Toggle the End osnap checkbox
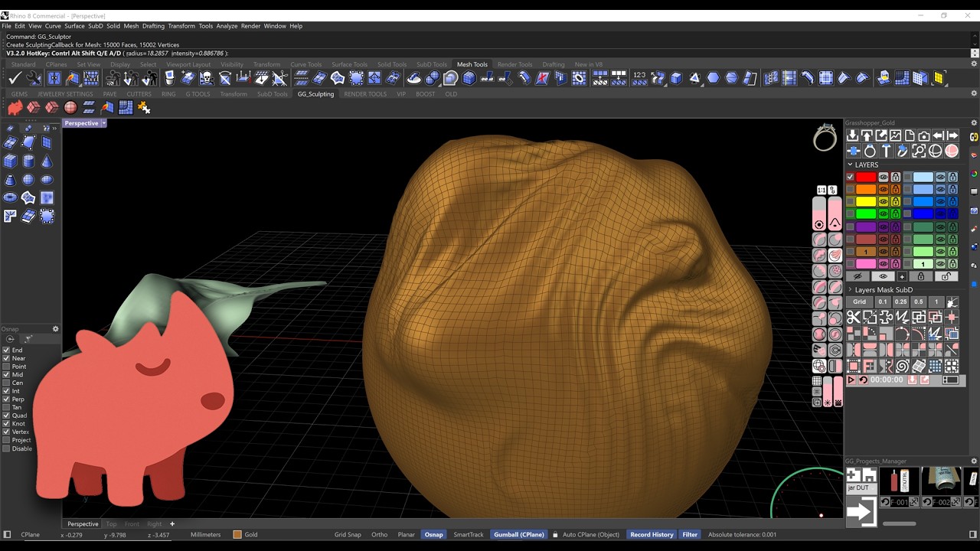Screen dimensions: 980x551 (x=6, y=350)
